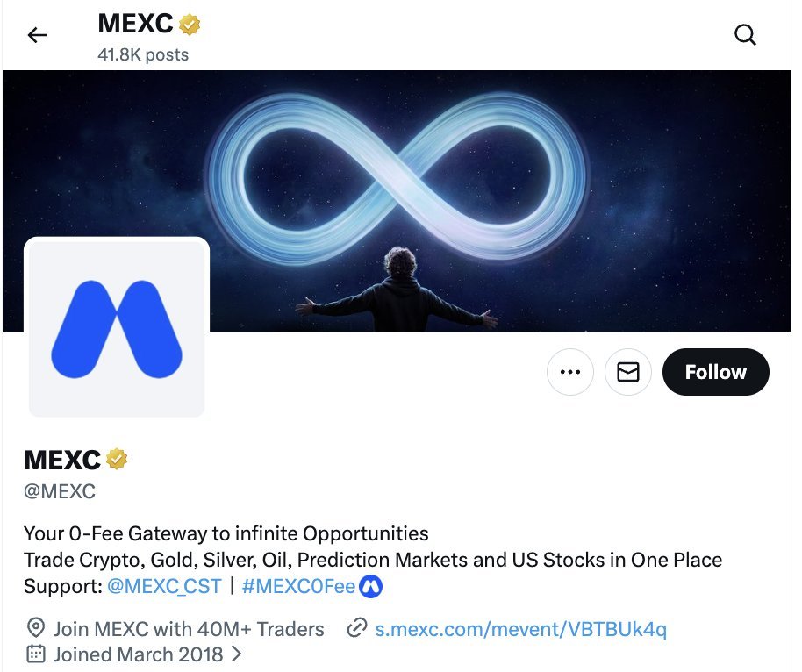Open the @MEXC_CST support mention

pos(164,586)
